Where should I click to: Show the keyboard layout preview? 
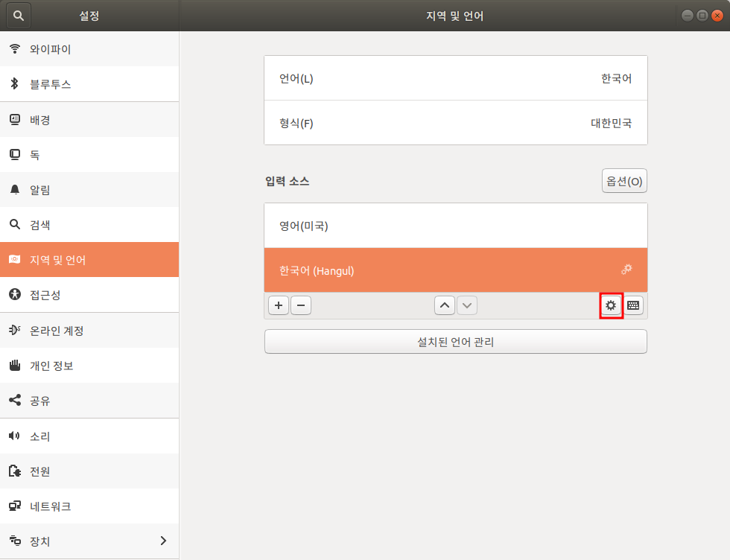click(x=633, y=305)
